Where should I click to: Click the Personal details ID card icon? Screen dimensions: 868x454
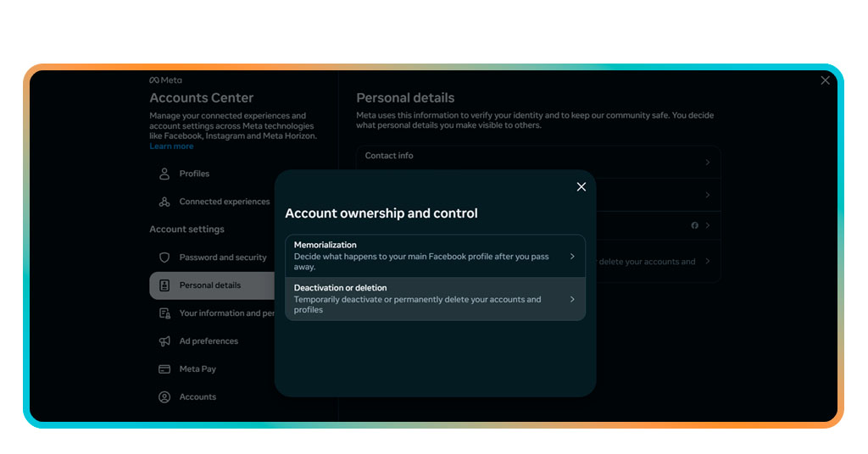point(164,285)
